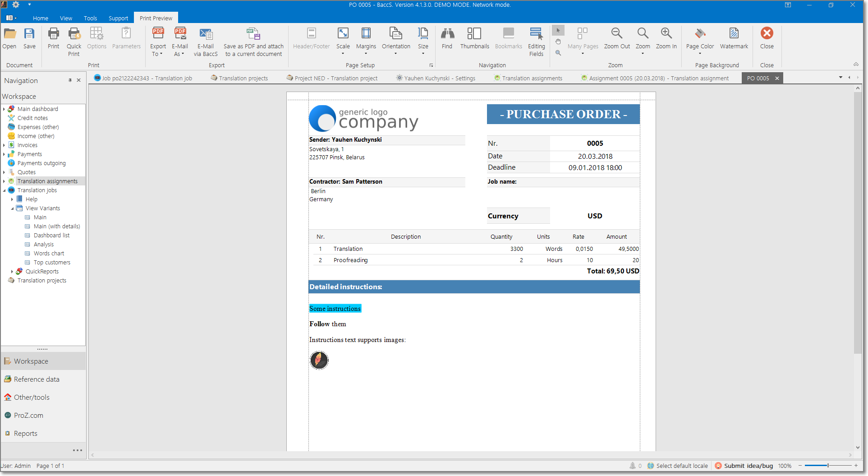
Task: Open the E-Mail As dropdown
Action: 180,42
